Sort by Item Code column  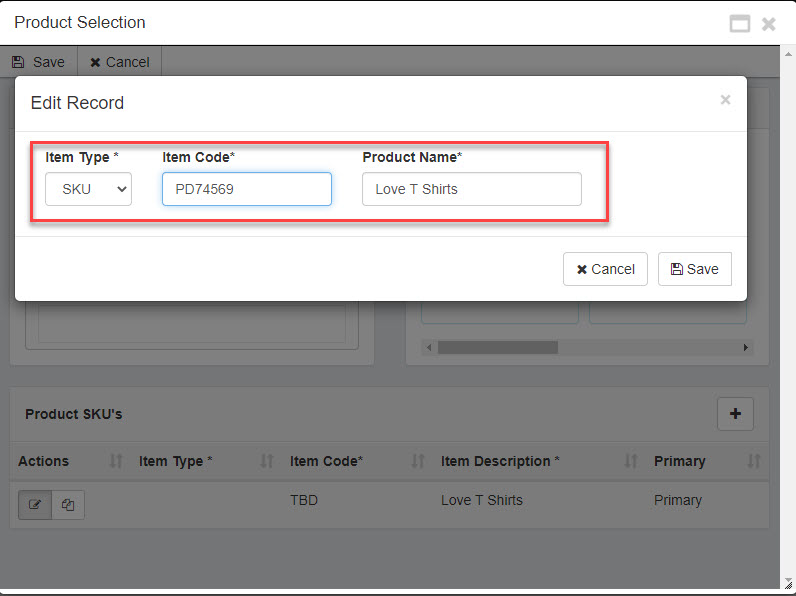coord(417,461)
